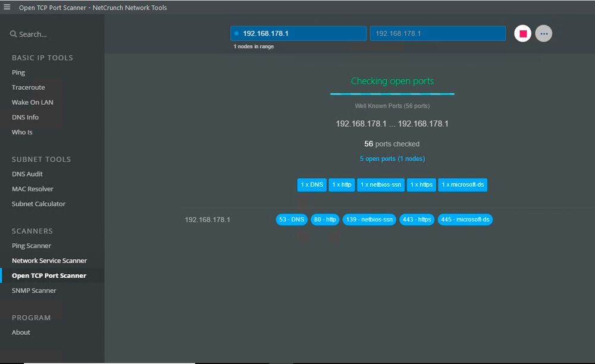Open the SNMP Scanner
Image resolution: width=595 pixels, height=364 pixels.
tap(34, 291)
